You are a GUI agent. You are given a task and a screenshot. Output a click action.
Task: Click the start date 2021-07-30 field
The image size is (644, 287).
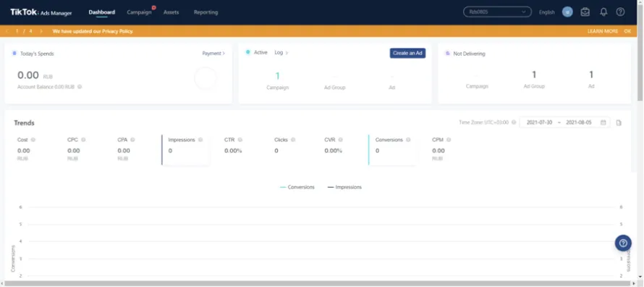(x=539, y=122)
